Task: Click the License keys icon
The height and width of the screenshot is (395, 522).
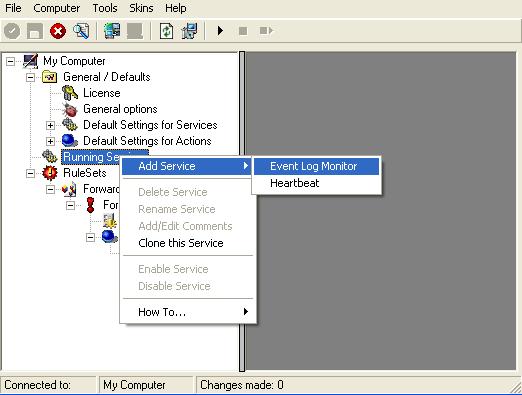Action: tap(70, 93)
